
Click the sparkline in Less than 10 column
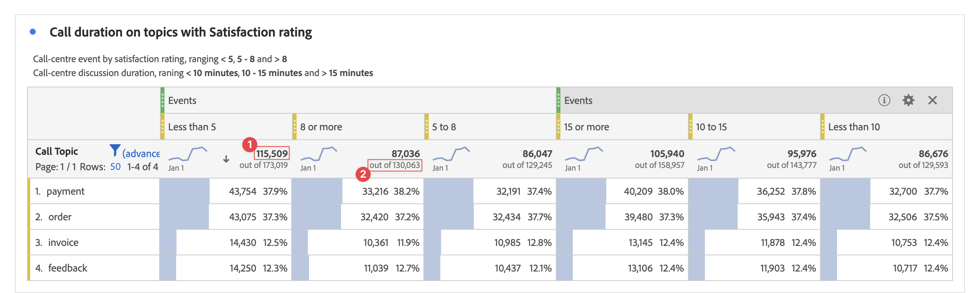[x=848, y=153]
